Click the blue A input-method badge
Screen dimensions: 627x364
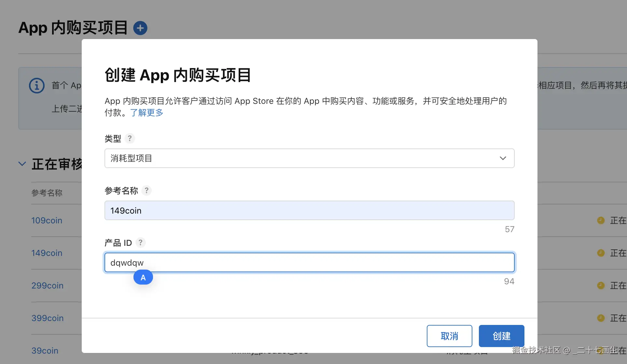coord(143,277)
